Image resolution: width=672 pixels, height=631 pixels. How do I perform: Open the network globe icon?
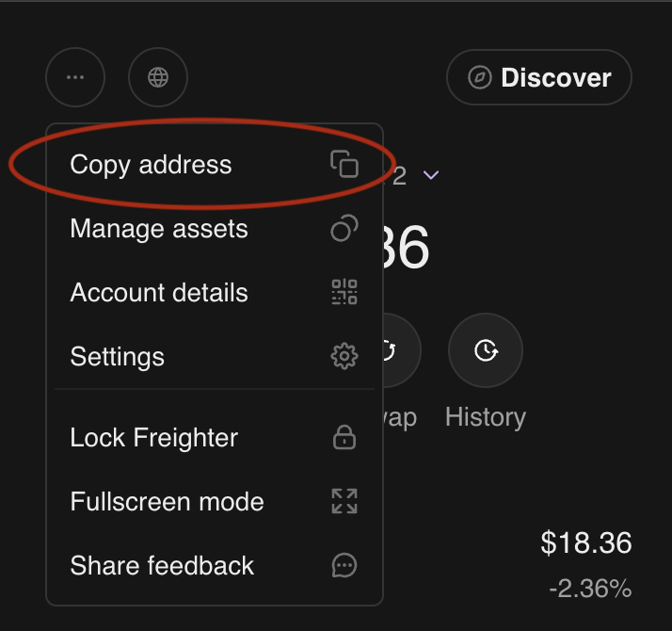(x=158, y=77)
